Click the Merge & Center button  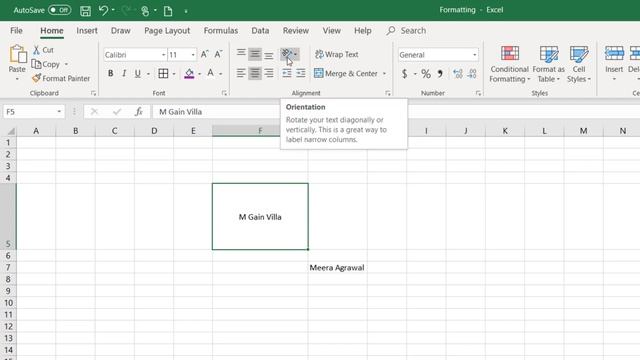(346, 73)
